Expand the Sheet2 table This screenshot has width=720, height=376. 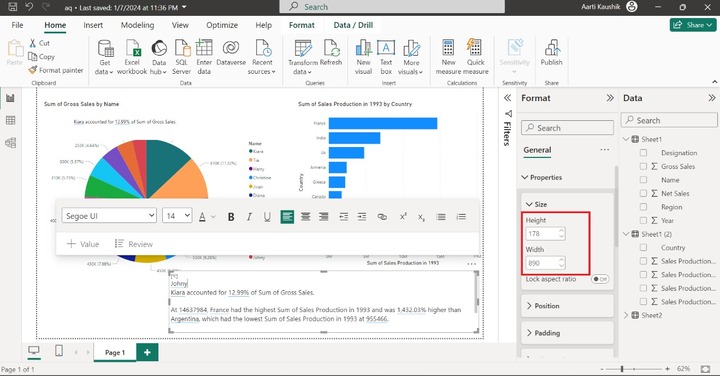(x=626, y=315)
